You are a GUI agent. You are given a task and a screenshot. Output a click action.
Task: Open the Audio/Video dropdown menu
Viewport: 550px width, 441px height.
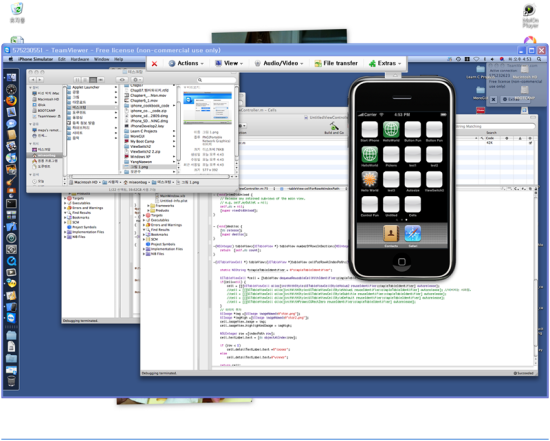(279, 64)
